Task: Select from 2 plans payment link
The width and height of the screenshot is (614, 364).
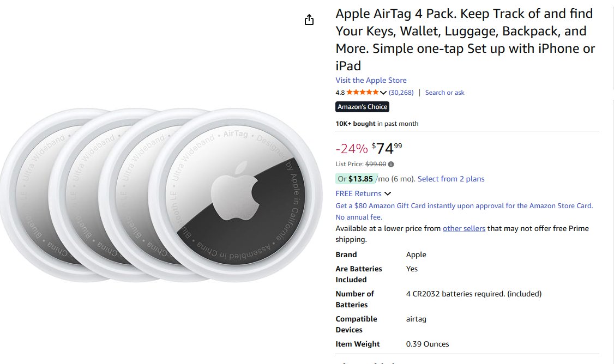Action: 451,179
